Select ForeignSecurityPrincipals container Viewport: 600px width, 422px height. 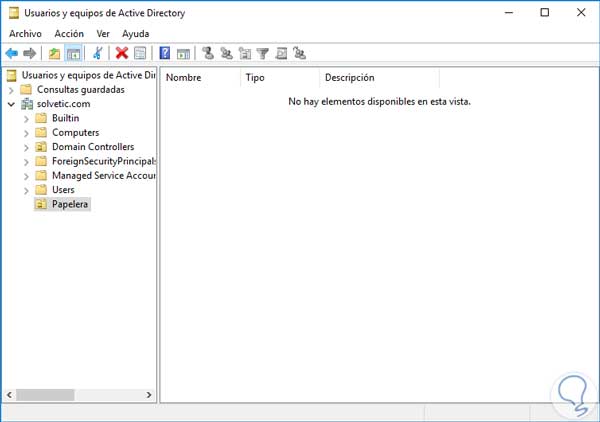[104, 161]
